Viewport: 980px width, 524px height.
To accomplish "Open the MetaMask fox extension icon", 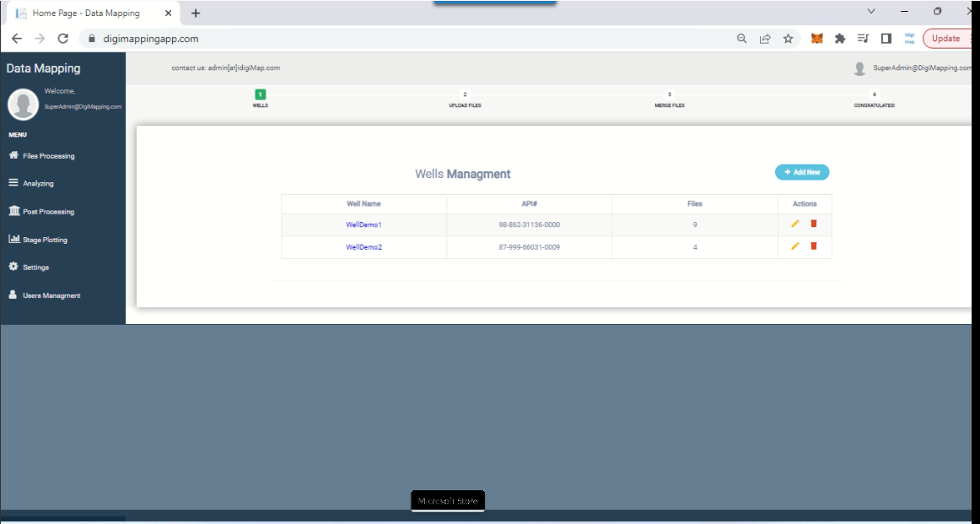I will coord(816,39).
